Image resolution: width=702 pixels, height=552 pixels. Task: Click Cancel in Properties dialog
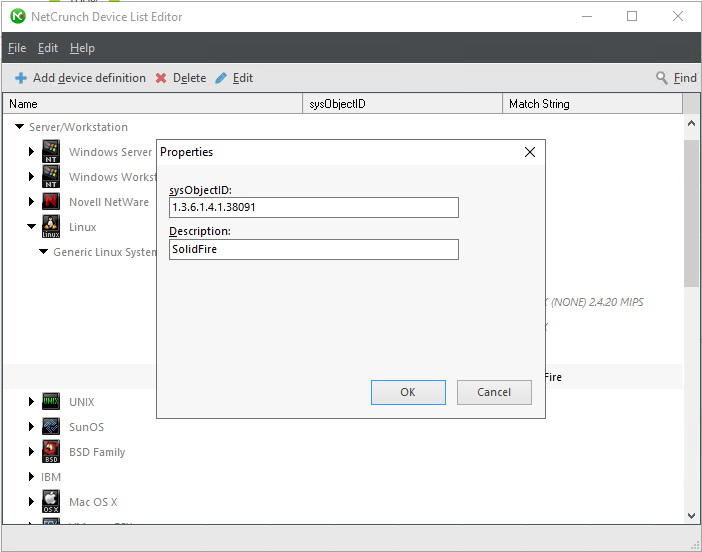pos(494,392)
